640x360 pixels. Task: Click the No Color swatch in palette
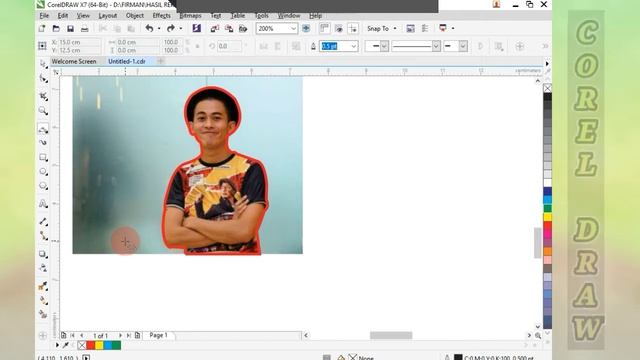pyautogui.click(x=547, y=88)
